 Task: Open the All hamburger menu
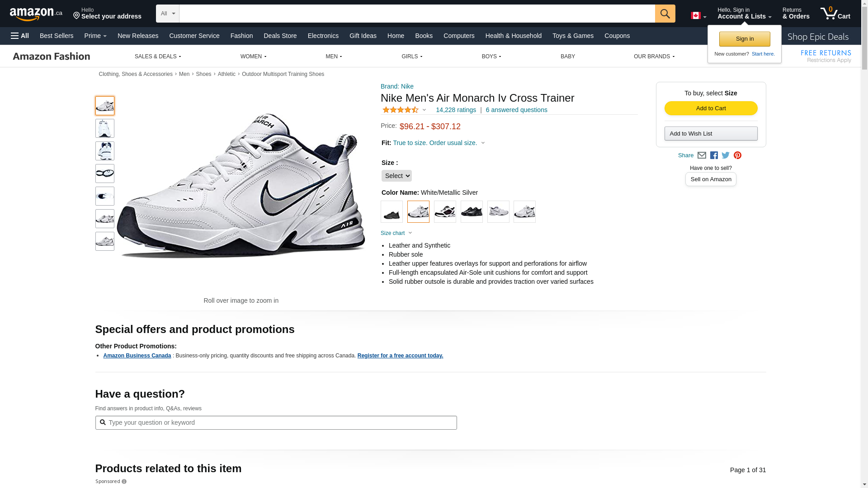click(x=20, y=36)
